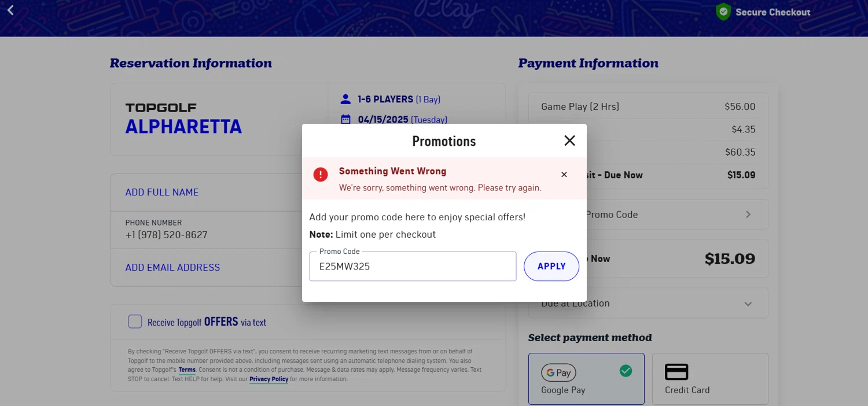Click the calendar date icon
The image size is (868, 406).
tap(345, 120)
